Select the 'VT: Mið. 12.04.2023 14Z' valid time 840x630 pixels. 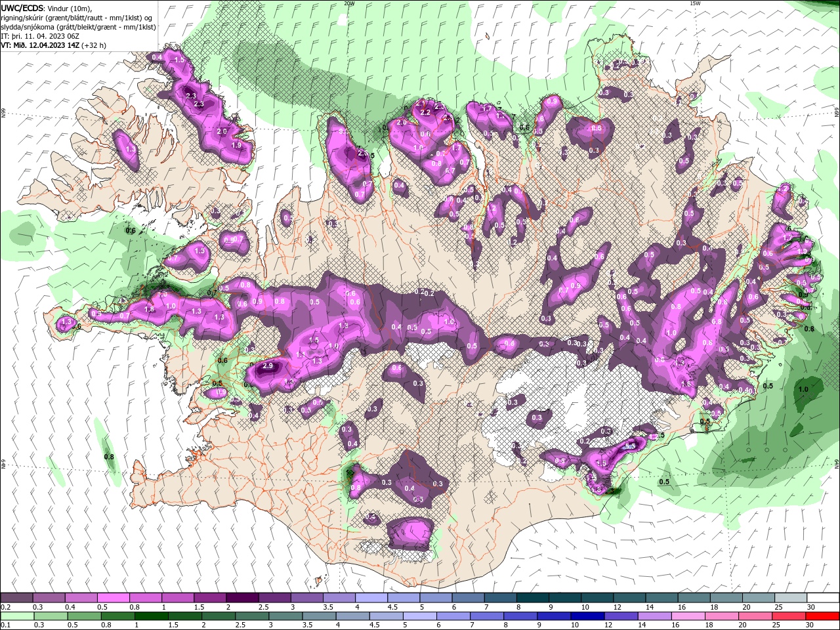pyautogui.click(x=41, y=45)
